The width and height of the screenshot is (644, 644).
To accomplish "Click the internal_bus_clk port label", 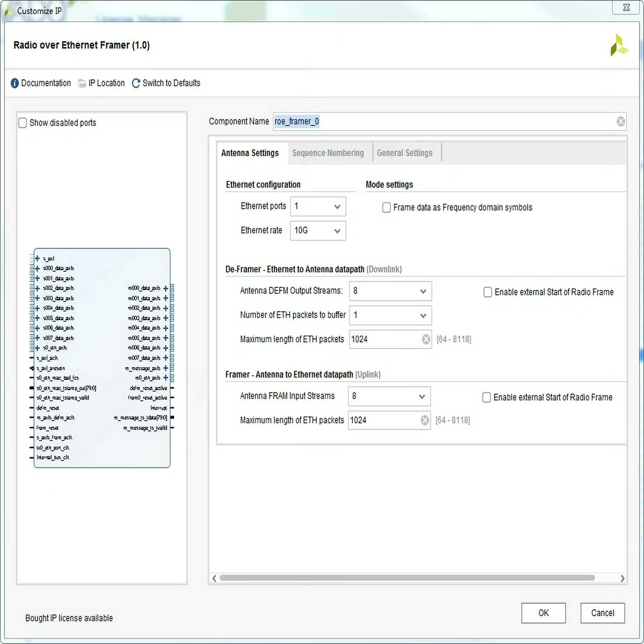I will (53, 458).
